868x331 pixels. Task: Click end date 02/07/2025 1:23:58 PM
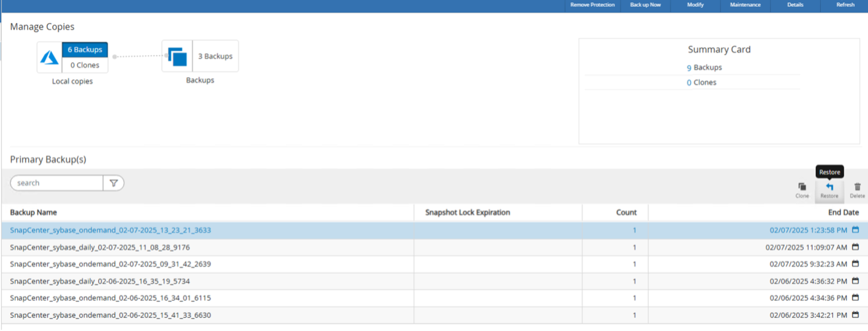(809, 230)
